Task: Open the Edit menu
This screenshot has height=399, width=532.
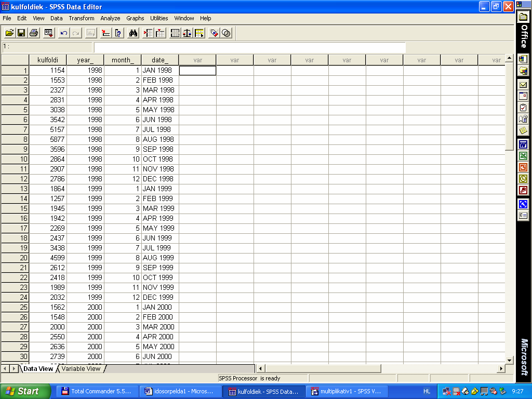Action: 22,18
